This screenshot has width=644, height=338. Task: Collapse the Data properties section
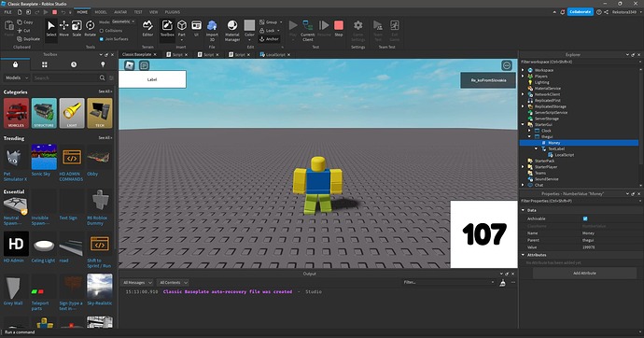tap(523, 210)
